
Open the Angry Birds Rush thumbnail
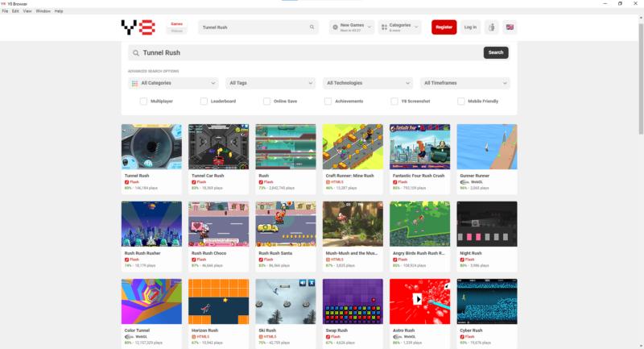coord(419,224)
